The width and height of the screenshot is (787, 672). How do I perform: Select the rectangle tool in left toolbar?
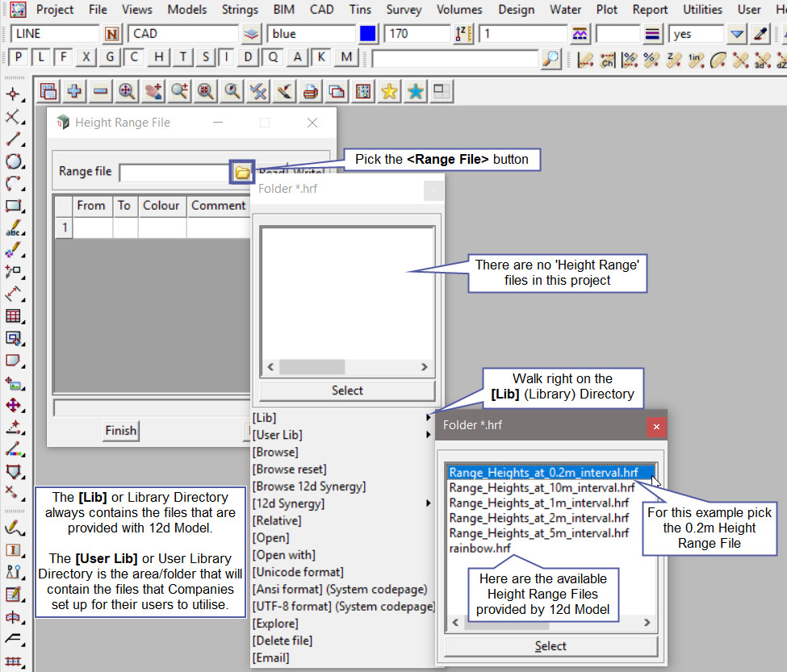point(13,206)
